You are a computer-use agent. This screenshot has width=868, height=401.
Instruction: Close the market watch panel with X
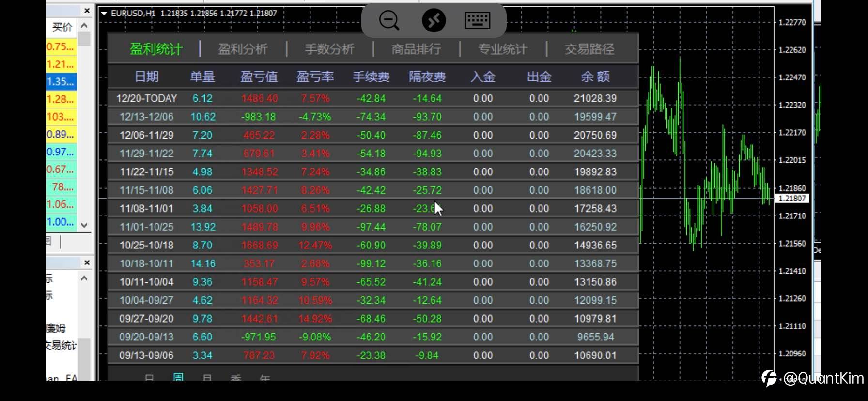coord(87,11)
